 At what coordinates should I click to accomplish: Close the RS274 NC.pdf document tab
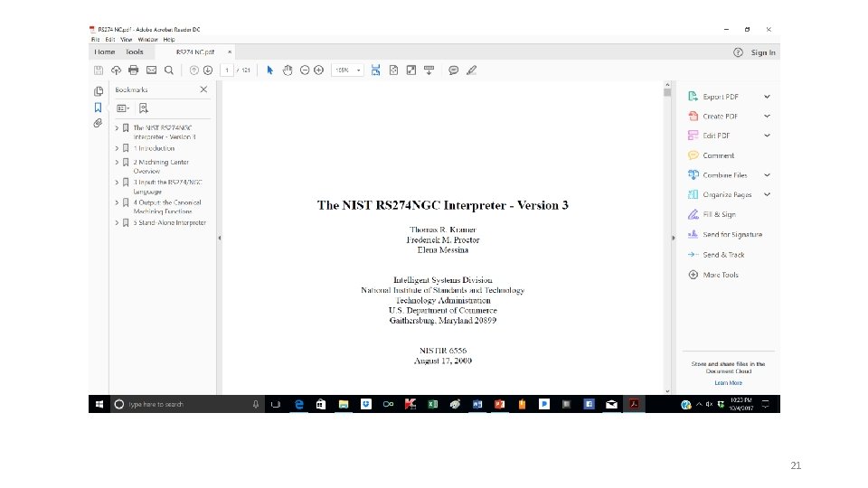click(230, 52)
